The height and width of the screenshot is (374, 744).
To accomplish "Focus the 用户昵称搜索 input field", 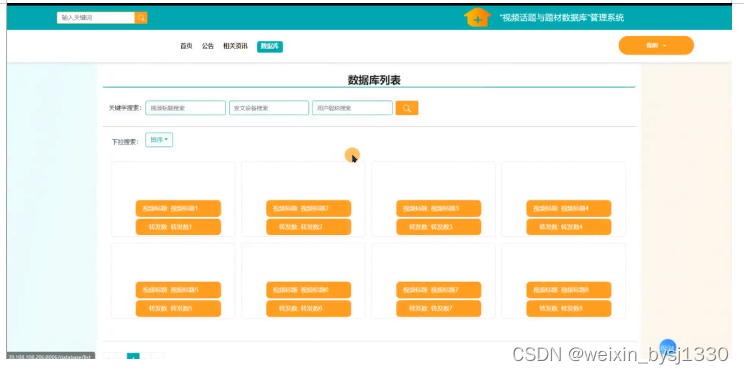I will pos(353,108).
